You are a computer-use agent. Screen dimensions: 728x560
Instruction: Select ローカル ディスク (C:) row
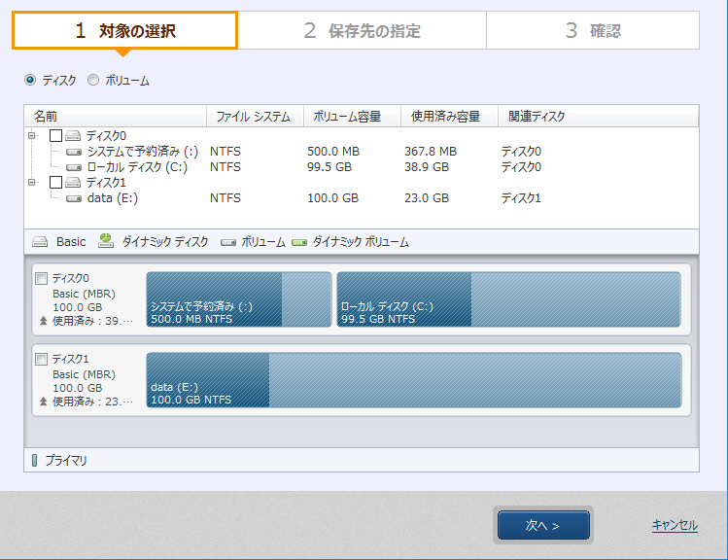362,167
